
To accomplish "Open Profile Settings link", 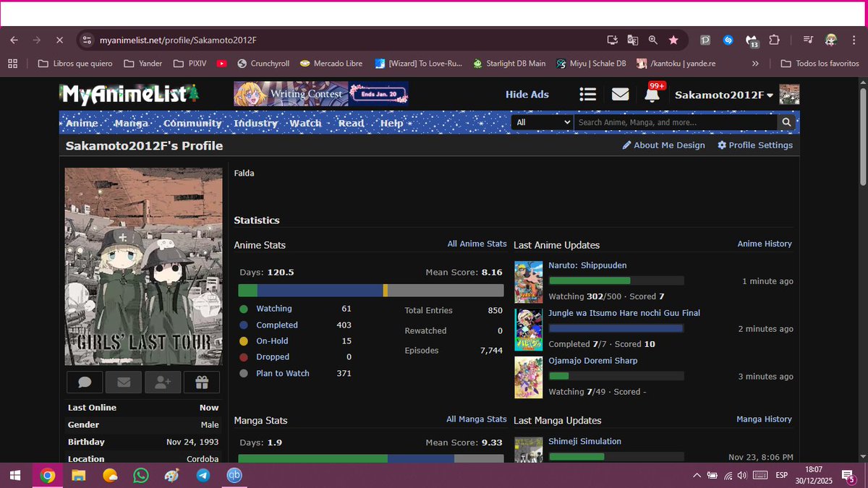I will coord(755,145).
